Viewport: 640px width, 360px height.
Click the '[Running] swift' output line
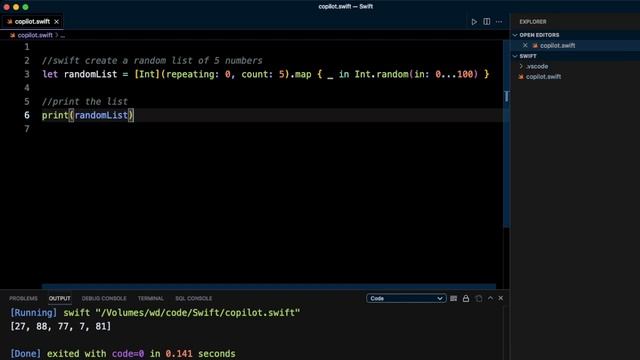155,313
